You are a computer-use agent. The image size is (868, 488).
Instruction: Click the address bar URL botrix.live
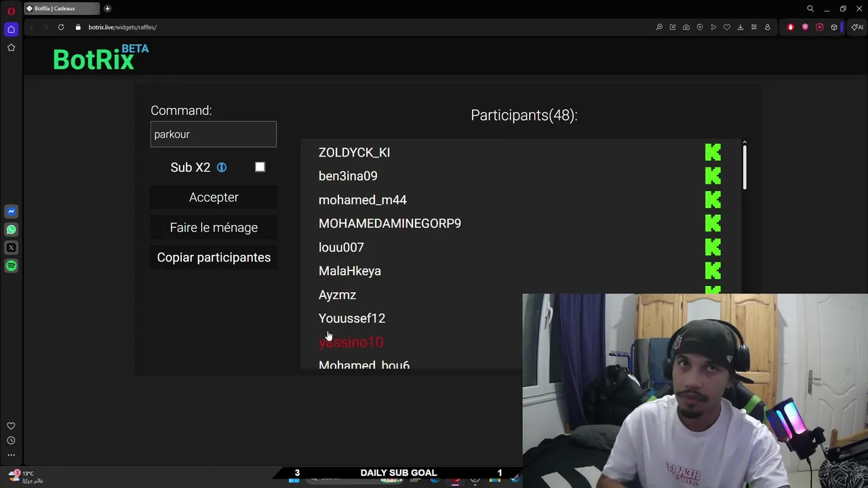coord(122,27)
